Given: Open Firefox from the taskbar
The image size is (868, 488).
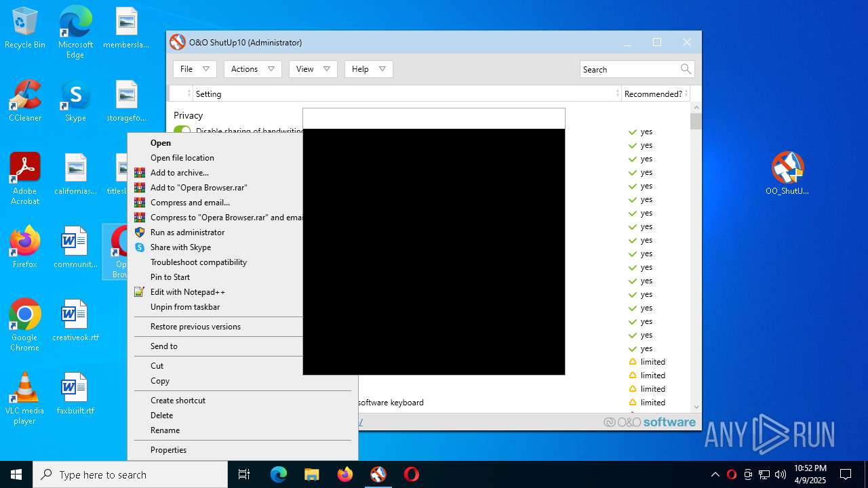Looking at the screenshot, I should [x=345, y=474].
